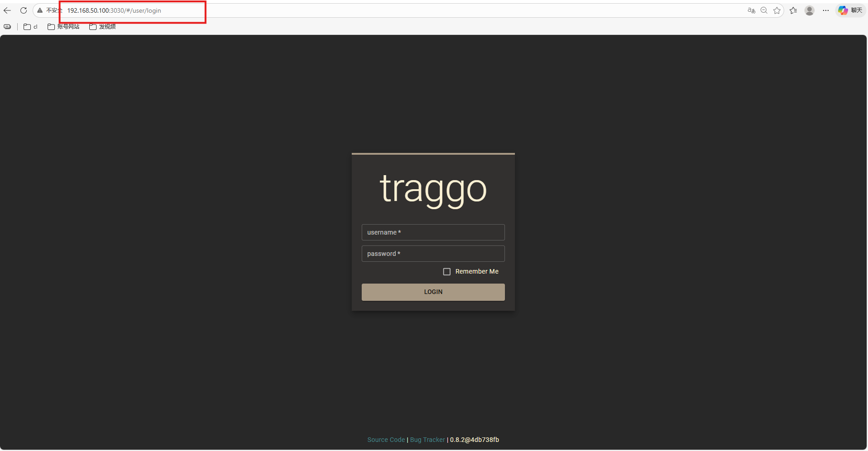Open Copilot chat button
868x451 pixels.
click(850, 10)
